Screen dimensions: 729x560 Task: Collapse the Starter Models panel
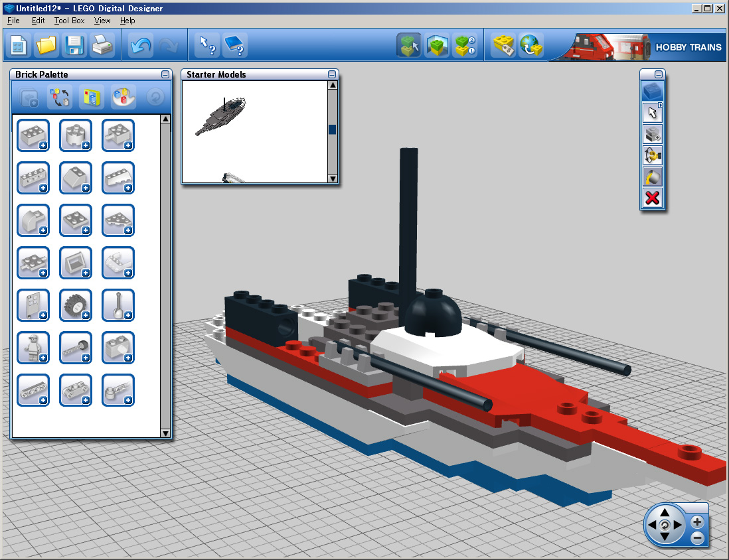click(332, 74)
